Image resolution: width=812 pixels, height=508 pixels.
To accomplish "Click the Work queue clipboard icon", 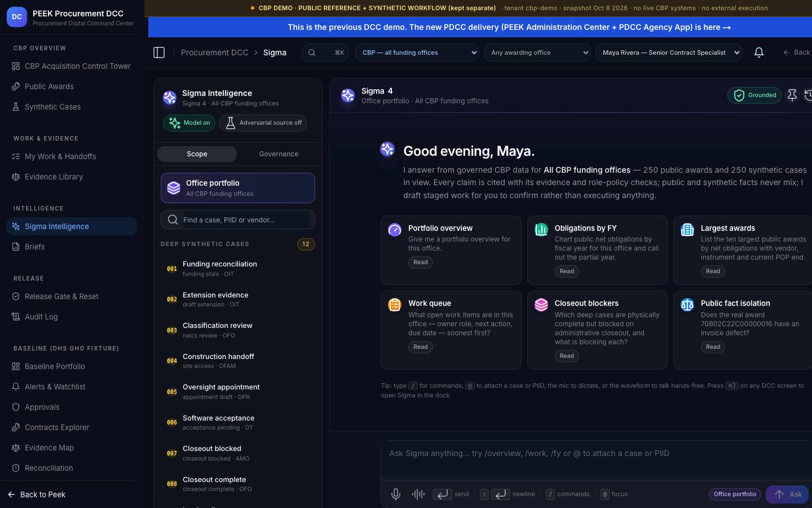I will click(395, 305).
